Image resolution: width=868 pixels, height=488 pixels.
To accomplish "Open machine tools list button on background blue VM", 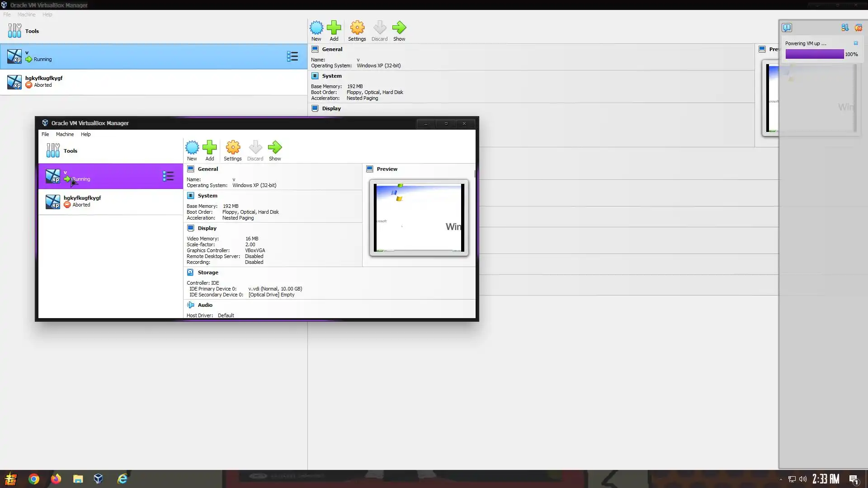I will [x=292, y=56].
